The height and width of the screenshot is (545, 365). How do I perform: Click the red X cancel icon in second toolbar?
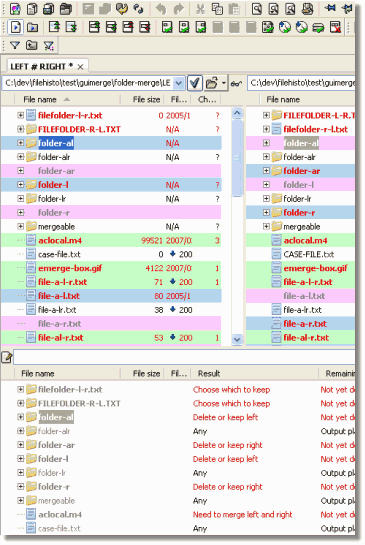pyautogui.click(x=335, y=27)
